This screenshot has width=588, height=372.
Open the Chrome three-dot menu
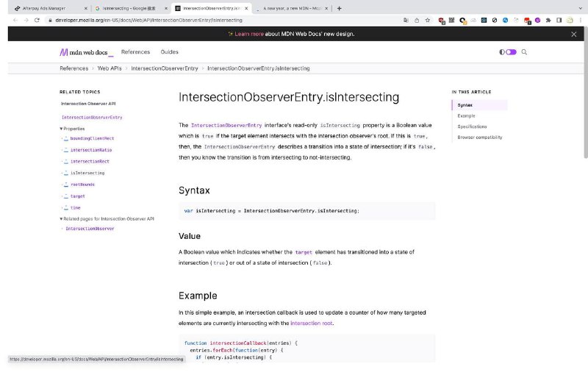point(579,21)
